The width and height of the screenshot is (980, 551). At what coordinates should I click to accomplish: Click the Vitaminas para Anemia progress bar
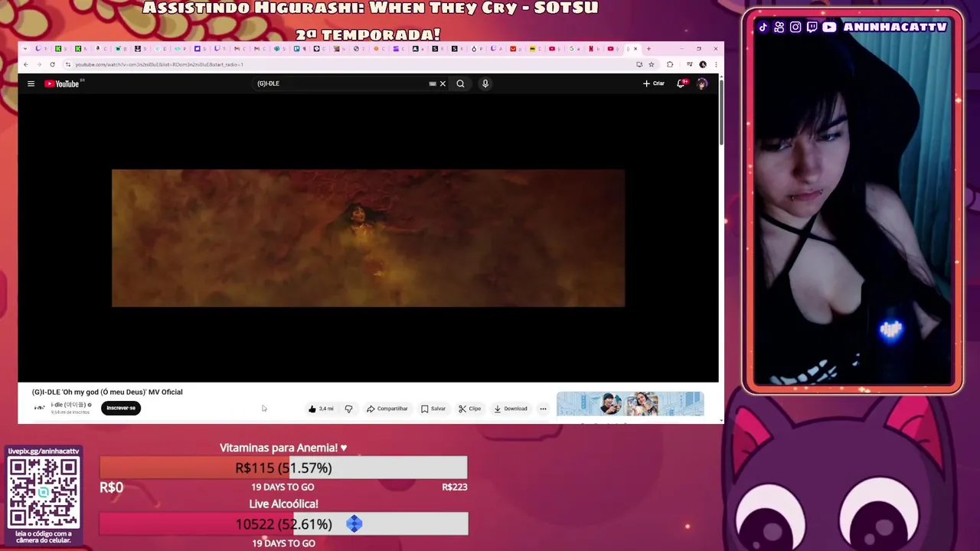(x=283, y=468)
